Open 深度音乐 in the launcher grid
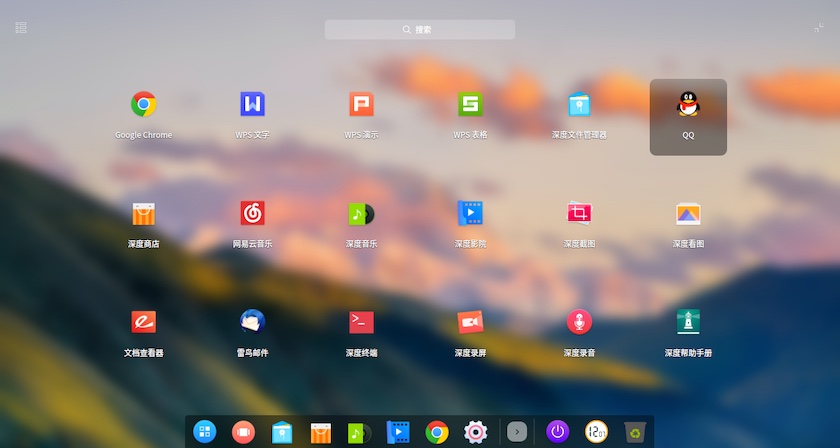 [x=362, y=214]
